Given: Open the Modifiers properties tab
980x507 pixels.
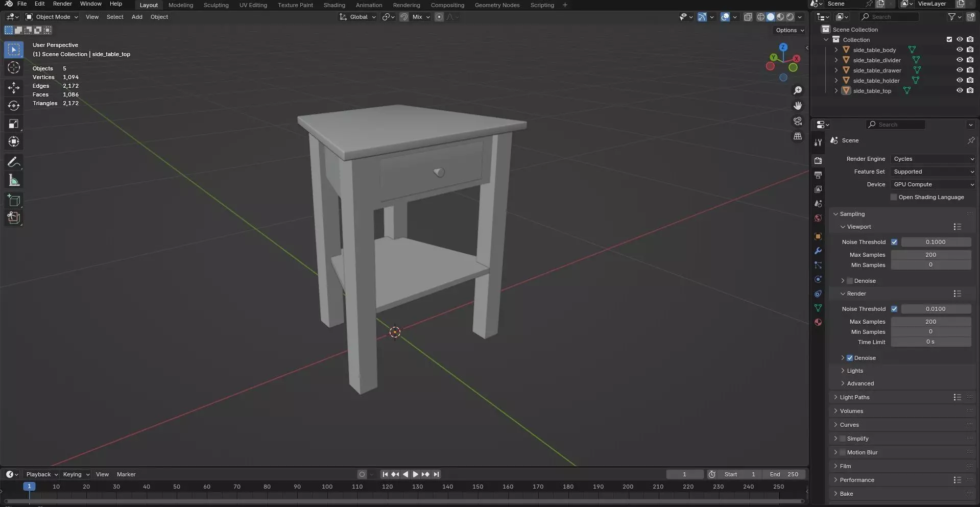Looking at the screenshot, I should [x=818, y=251].
